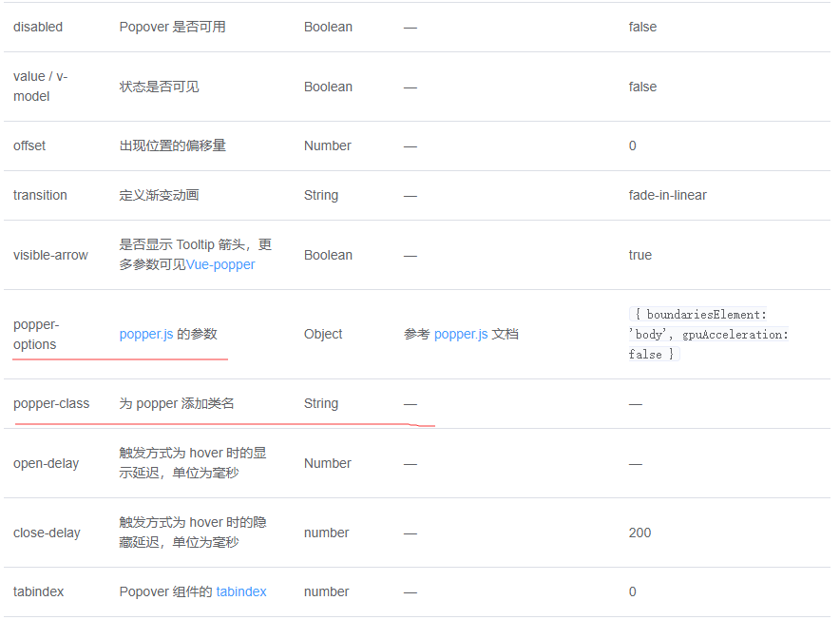840x620 pixels.
Task: Open the Vue-popper link
Action: 220,264
